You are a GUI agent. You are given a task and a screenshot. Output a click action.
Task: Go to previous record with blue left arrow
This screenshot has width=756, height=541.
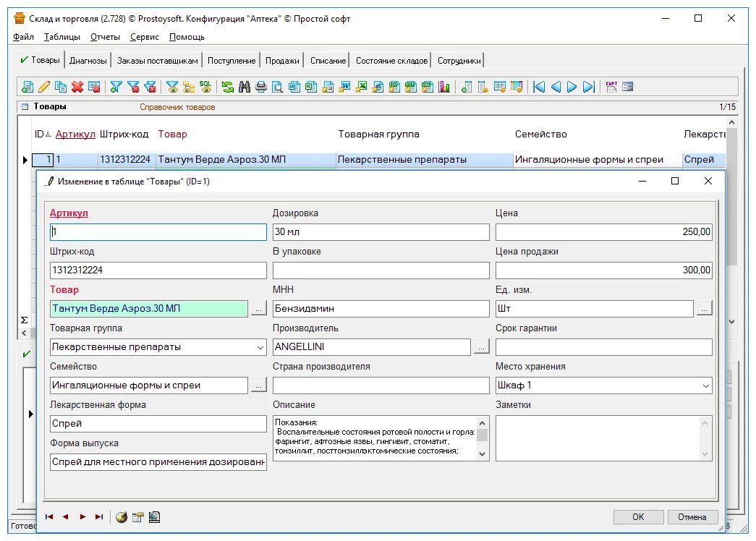coord(556,87)
